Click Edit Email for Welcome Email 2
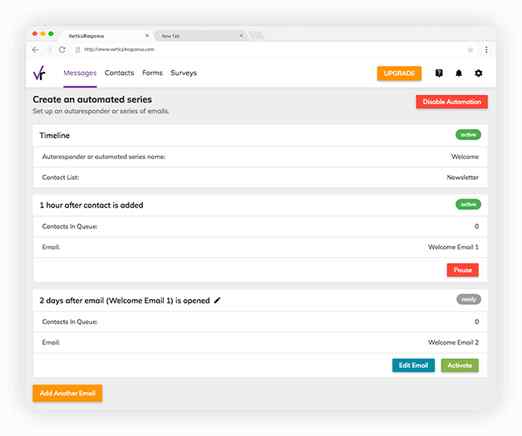522x436 pixels. [413, 365]
